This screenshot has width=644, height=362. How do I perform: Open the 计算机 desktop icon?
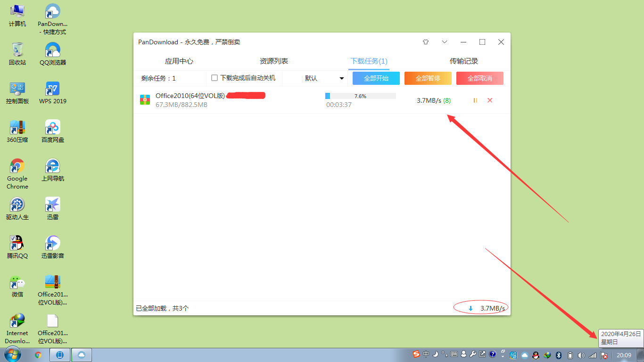click(17, 16)
